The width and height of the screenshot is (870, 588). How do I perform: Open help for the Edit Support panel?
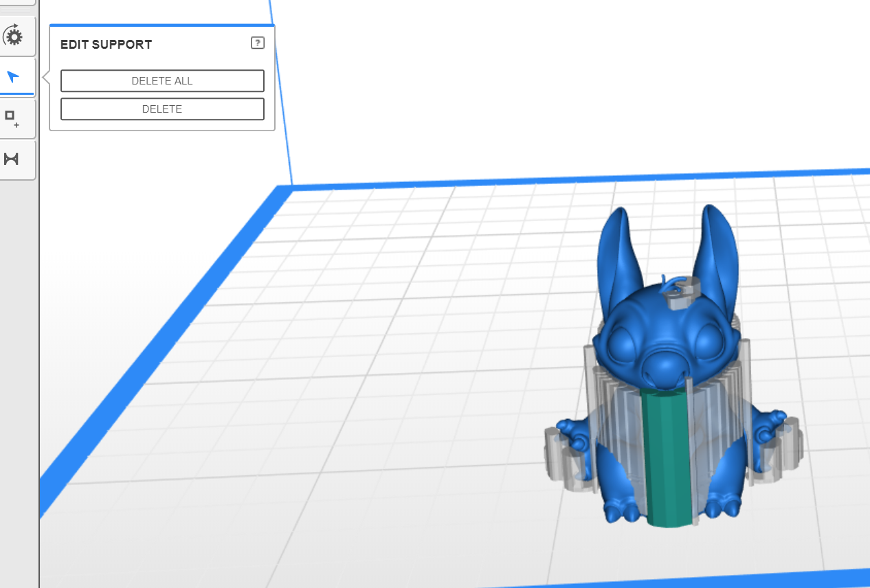(257, 43)
